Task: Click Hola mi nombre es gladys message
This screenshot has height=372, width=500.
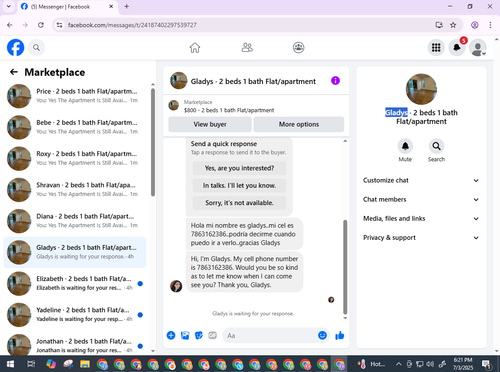Action: click(244, 234)
